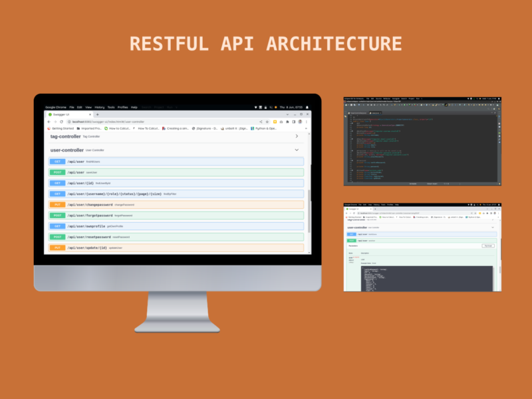Image resolution: width=532 pixels, height=399 pixels.
Task: Open Chrome's three-dot menu
Action: [x=306, y=122]
